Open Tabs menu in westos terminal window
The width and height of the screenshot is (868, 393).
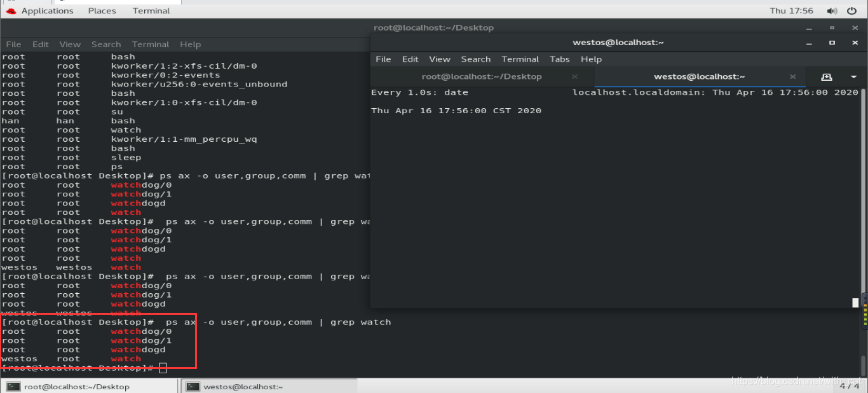tap(560, 59)
